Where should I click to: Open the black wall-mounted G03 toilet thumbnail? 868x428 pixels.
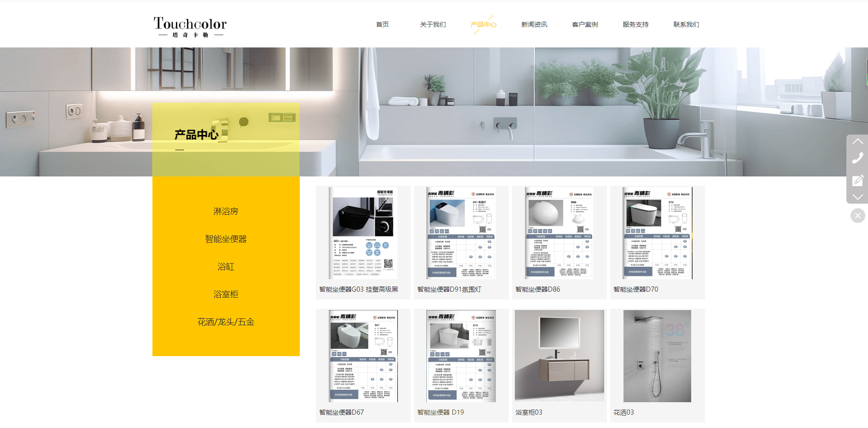click(x=363, y=233)
